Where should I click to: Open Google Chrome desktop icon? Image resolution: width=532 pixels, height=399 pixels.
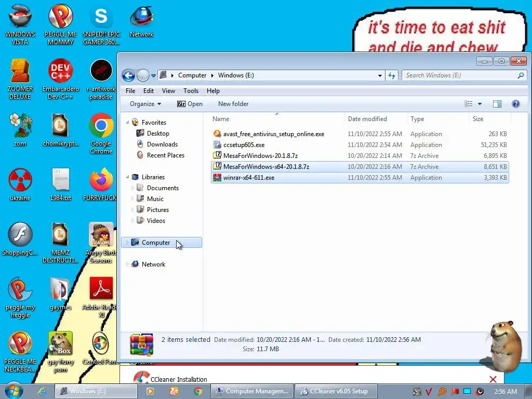(x=101, y=134)
